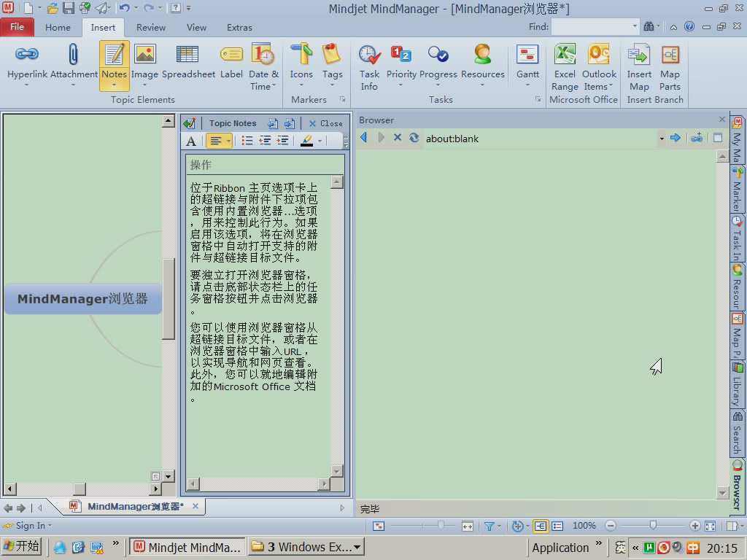Click in the Find search box
The width and height of the screenshot is (747, 560).
591,27
